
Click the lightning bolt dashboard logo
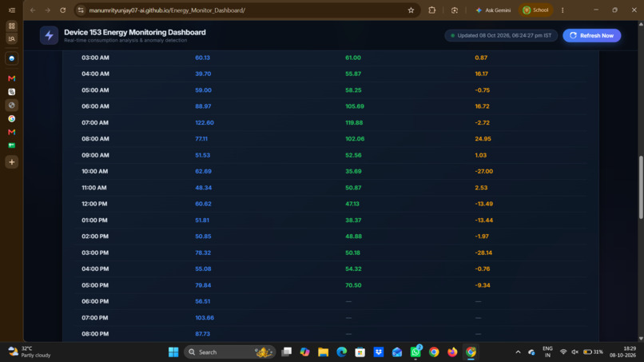click(x=49, y=35)
